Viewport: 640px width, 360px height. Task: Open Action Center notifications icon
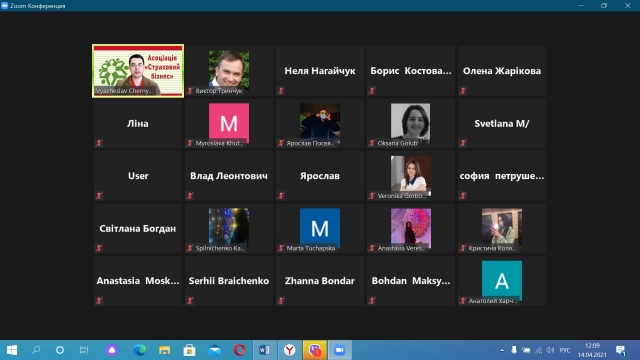pos(622,350)
